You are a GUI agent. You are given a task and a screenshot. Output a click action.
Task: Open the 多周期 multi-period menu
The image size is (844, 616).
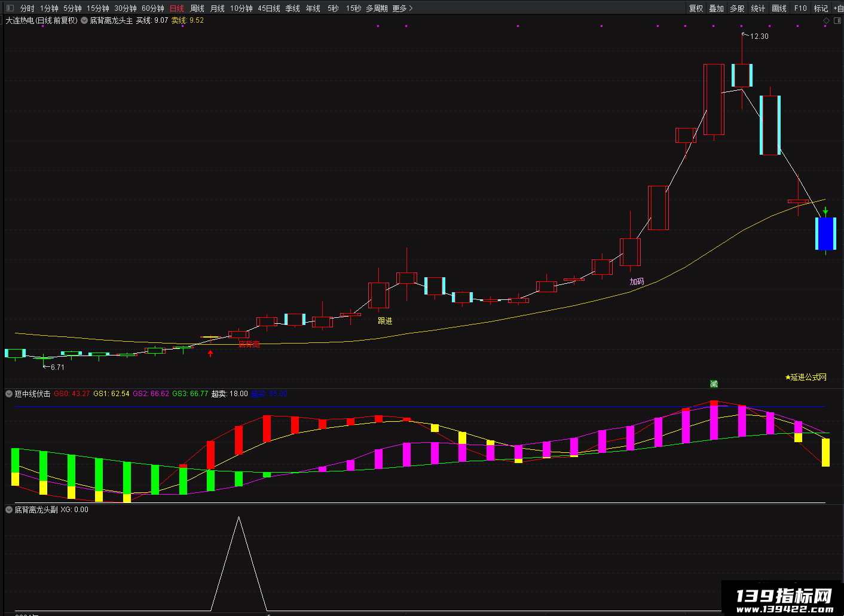(x=377, y=8)
